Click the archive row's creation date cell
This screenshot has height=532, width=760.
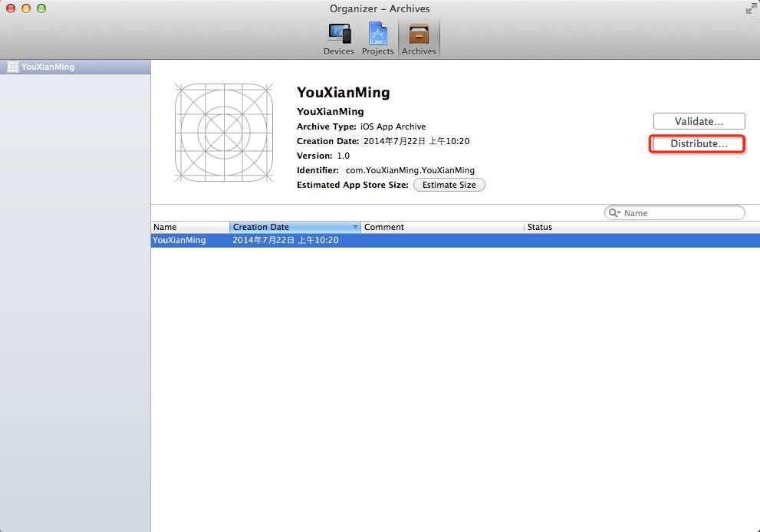tap(285, 241)
